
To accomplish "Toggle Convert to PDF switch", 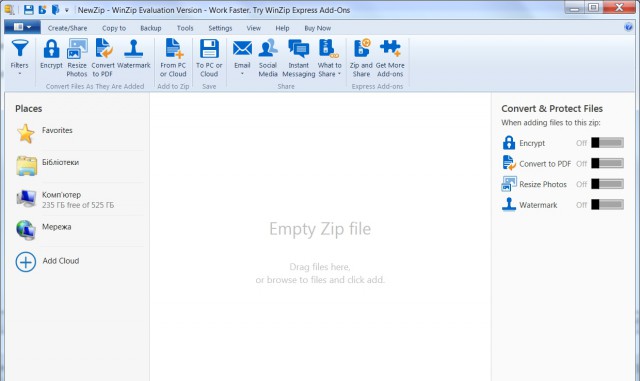I will (x=607, y=163).
